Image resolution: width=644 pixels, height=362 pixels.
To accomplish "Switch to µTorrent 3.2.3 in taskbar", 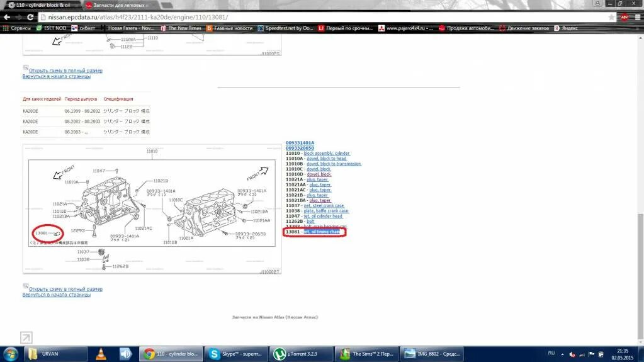I will [301, 354].
